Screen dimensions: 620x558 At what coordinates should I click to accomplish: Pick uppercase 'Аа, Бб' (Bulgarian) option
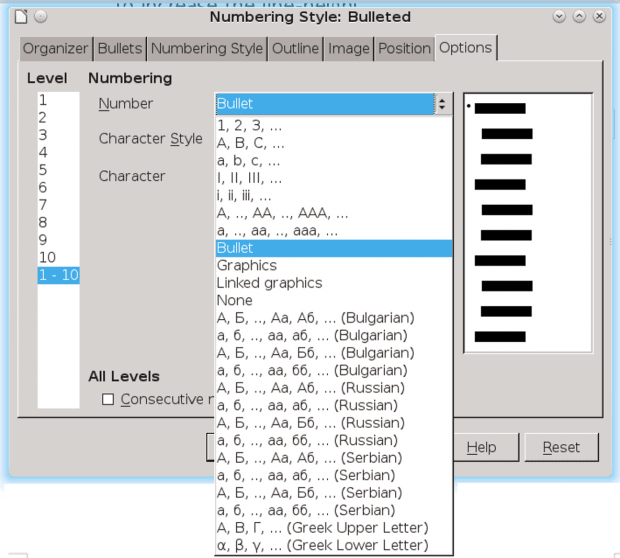pos(334,353)
